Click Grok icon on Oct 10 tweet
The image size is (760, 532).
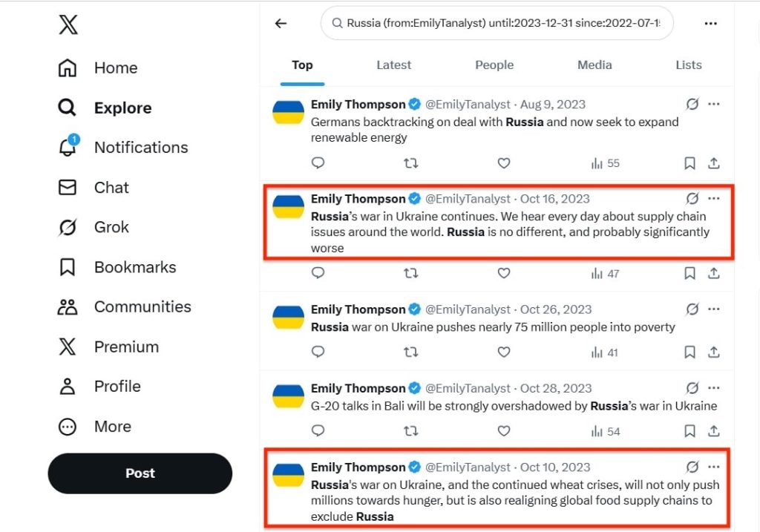pyautogui.click(x=692, y=467)
